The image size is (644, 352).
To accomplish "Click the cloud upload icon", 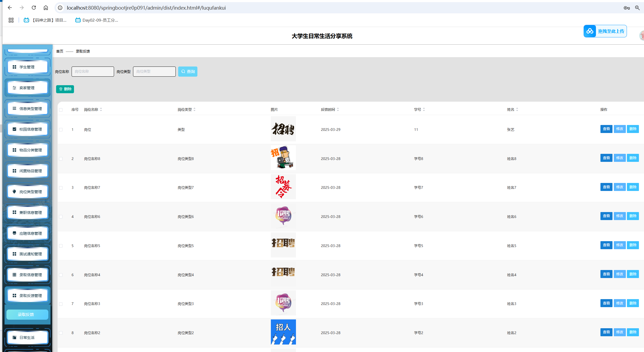I will pyautogui.click(x=590, y=31).
